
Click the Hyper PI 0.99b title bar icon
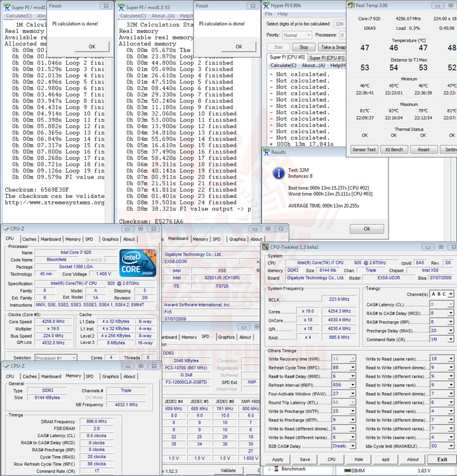(x=266, y=6)
